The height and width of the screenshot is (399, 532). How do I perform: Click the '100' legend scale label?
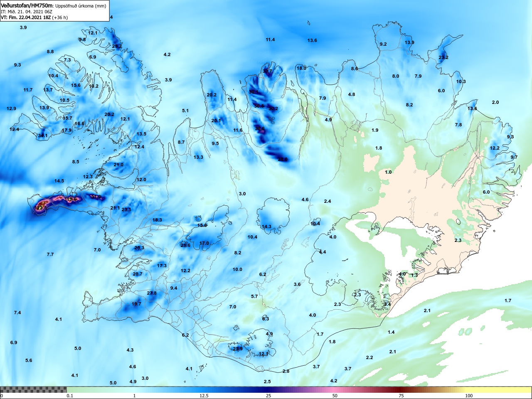(469, 396)
